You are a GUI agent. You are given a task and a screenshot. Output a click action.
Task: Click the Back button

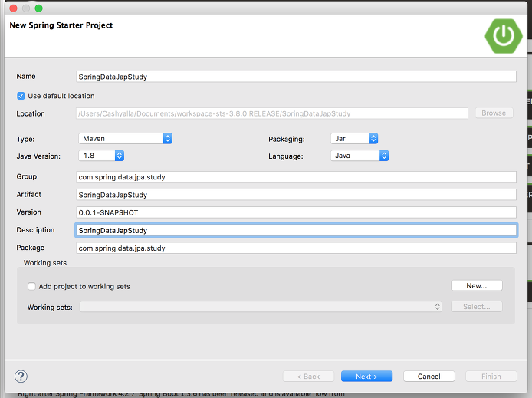(308, 377)
